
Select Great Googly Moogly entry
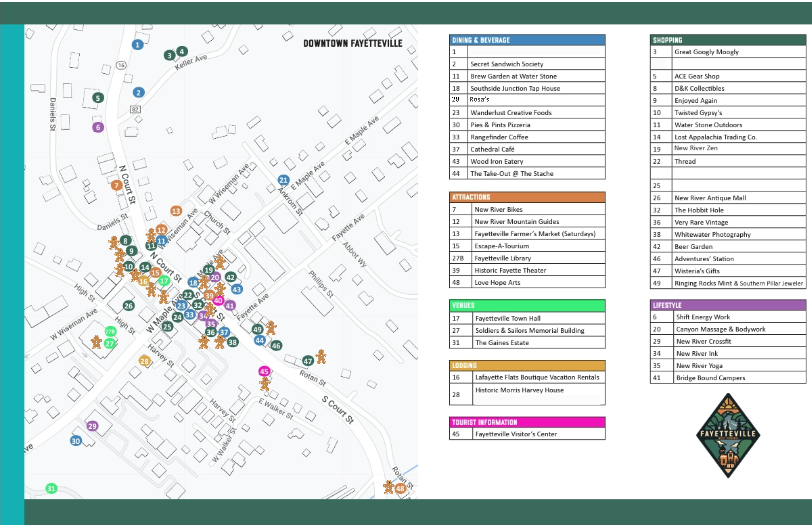[728, 52]
